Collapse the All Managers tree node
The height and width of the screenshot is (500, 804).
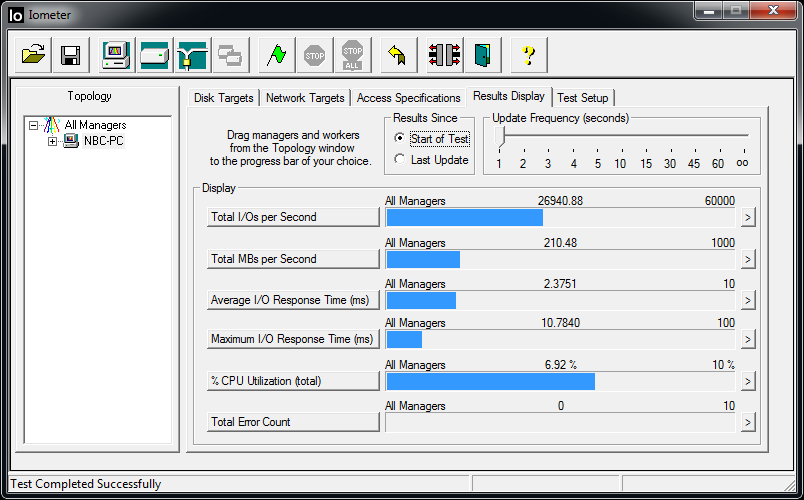click(34, 125)
